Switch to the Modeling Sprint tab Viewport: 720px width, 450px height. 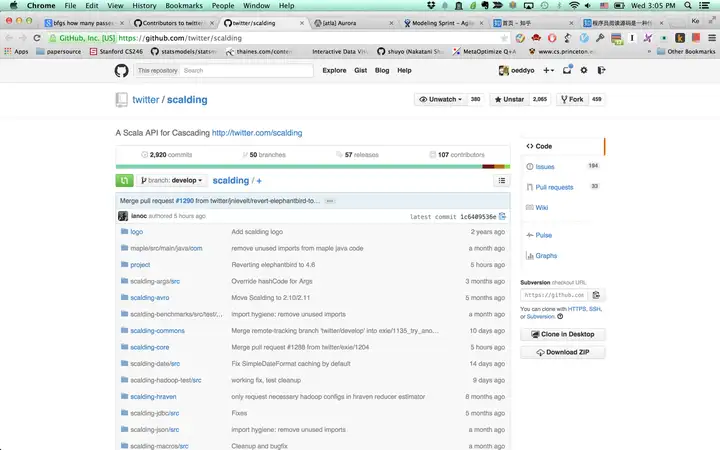tap(443, 23)
